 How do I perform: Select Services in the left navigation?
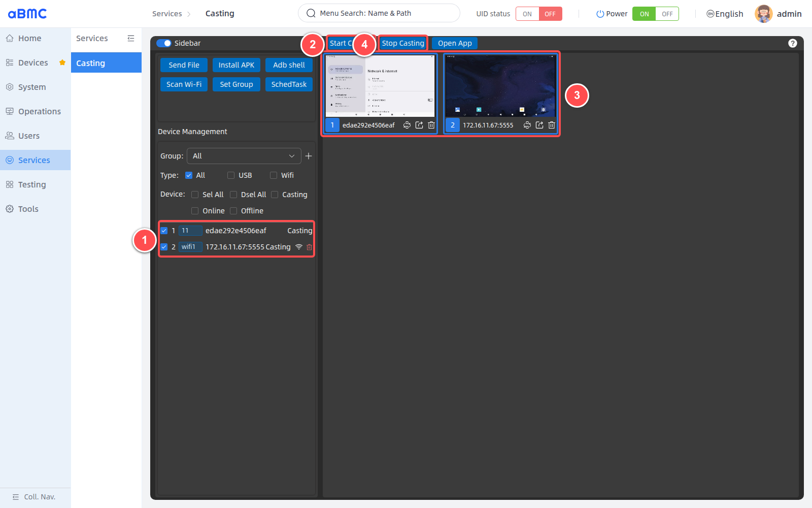[35, 160]
